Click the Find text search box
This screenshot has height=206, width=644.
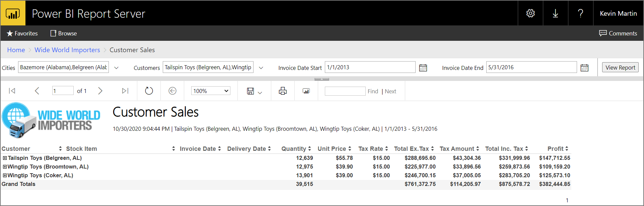click(345, 91)
